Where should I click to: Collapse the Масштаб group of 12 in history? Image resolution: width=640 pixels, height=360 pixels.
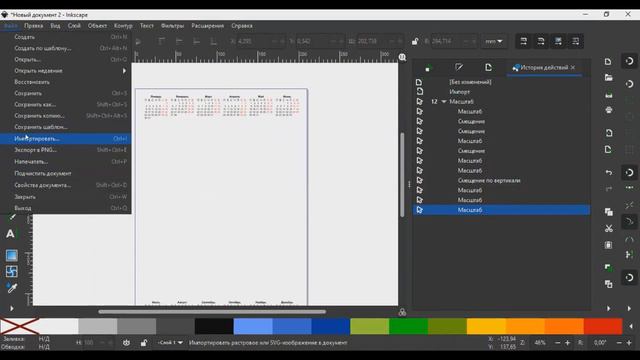pos(444,102)
